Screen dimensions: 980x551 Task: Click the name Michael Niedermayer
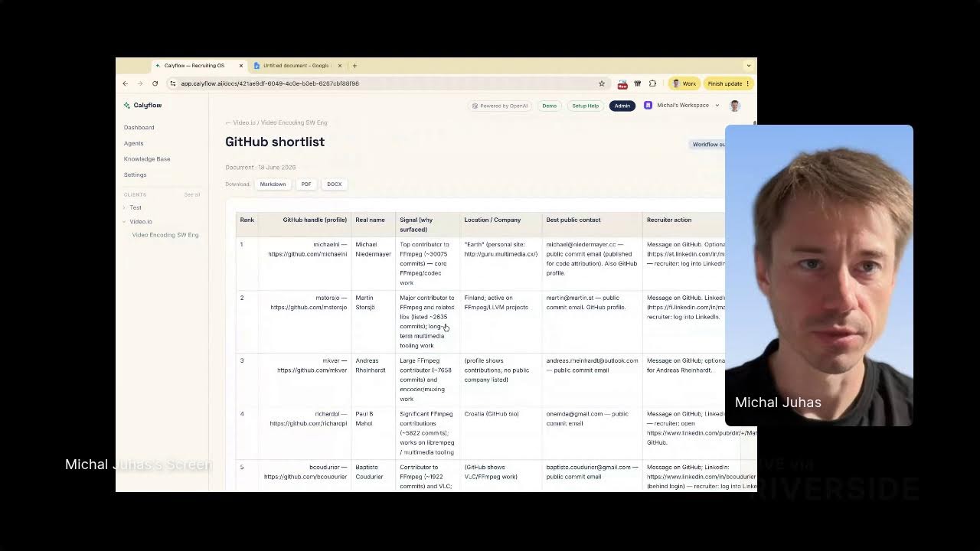[373, 249]
